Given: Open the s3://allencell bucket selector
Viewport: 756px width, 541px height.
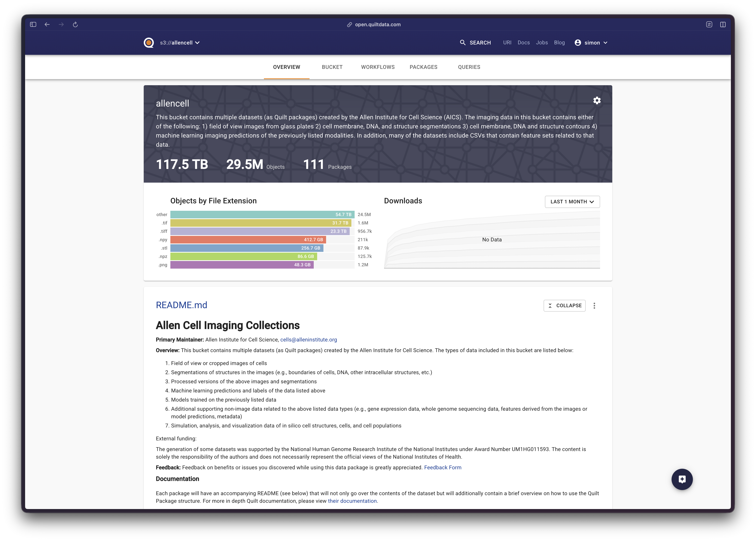Looking at the screenshot, I should coord(180,43).
